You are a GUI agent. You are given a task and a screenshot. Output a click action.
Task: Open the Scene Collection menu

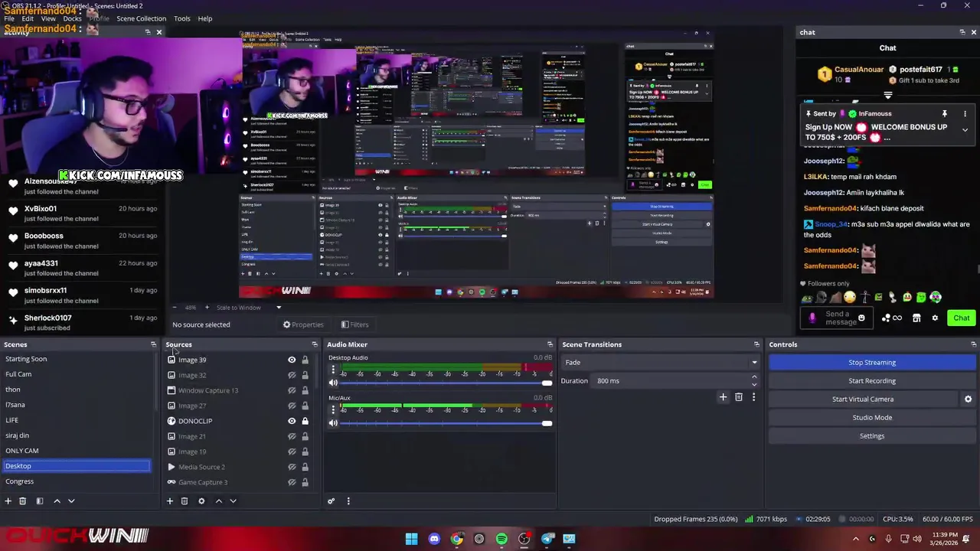coord(141,18)
